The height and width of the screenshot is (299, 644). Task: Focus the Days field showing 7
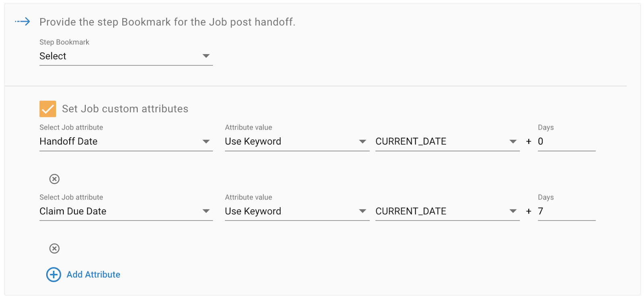coord(567,211)
